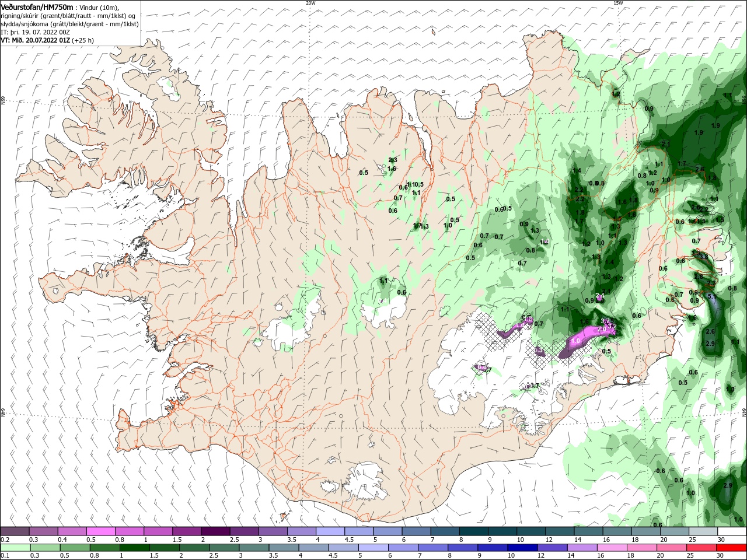The image size is (747, 560).
Task: Click the 0.1 label on the rain scale
Action: [x=5, y=556]
